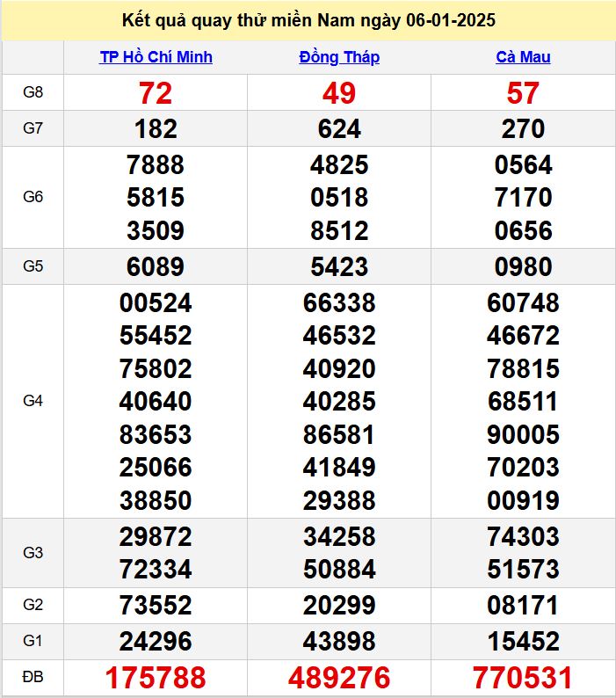Click G4 number 86581
Image resolution: width=616 pixels, height=698 pixels.
(x=339, y=434)
